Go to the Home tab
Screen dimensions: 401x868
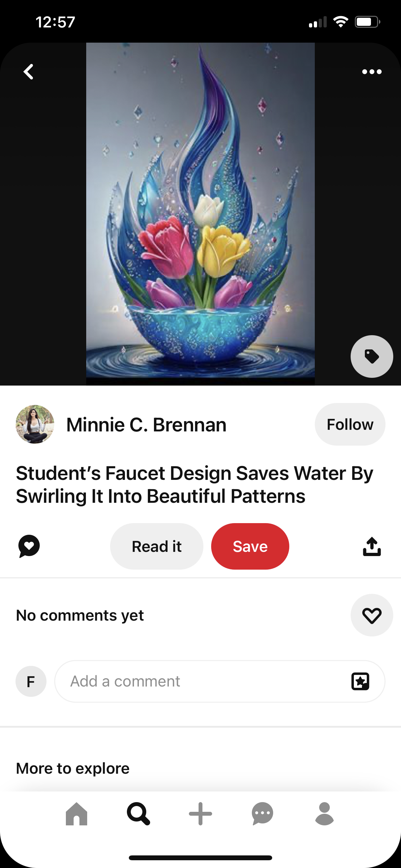(x=77, y=814)
